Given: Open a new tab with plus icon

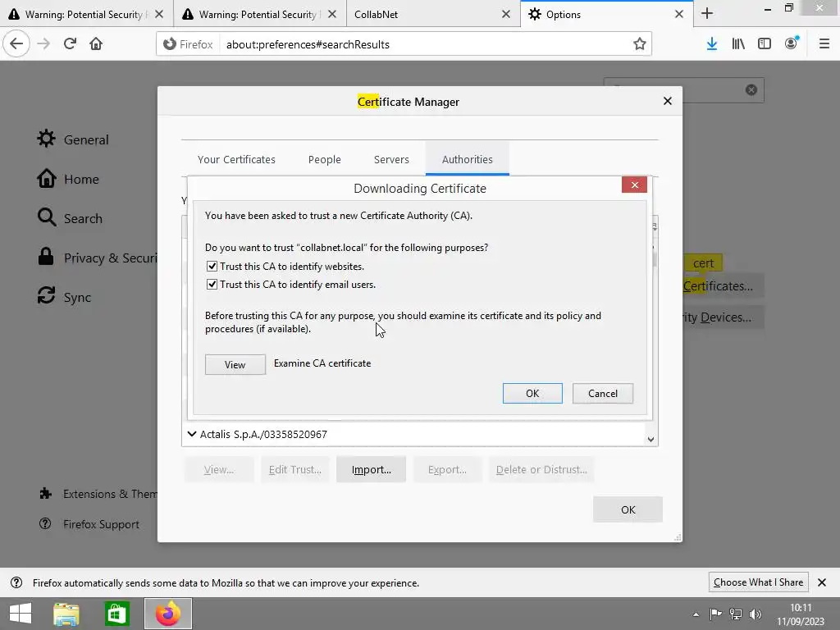Looking at the screenshot, I should click(707, 14).
